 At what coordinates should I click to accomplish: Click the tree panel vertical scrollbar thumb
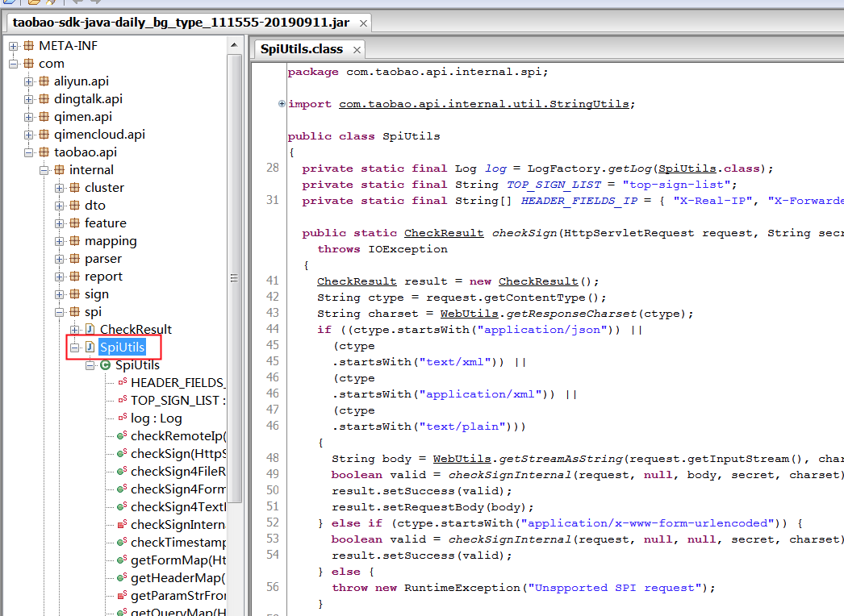pyautogui.click(x=234, y=278)
